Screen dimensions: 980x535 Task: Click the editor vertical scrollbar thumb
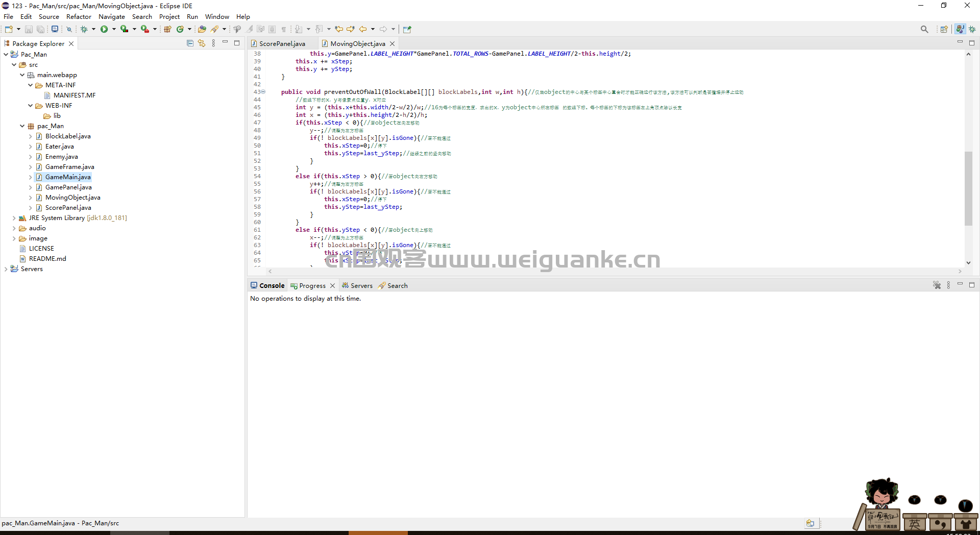pos(968,188)
